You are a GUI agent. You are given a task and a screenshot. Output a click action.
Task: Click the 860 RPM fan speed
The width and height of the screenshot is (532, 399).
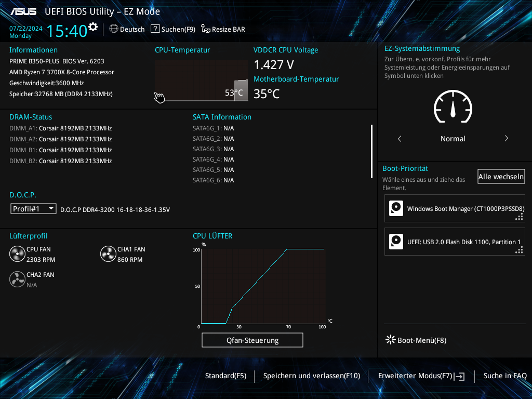pos(130,260)
